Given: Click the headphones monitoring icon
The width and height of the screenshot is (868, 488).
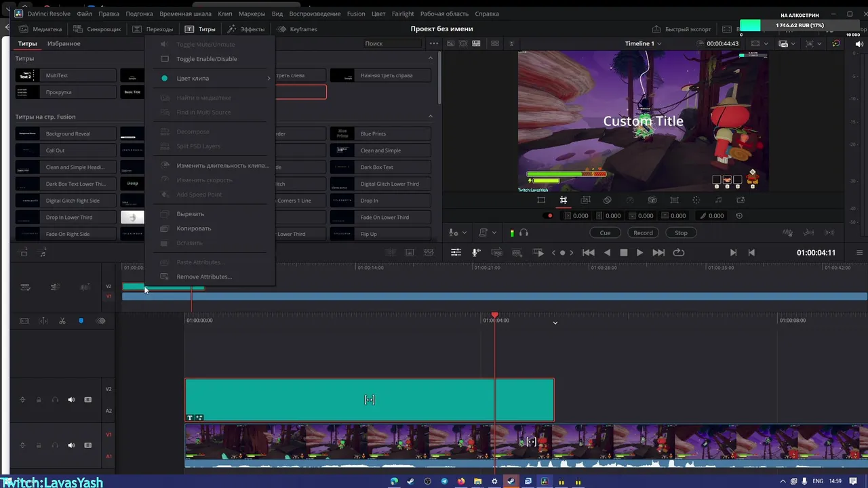Looking at the screenshot, I should (x=524, y=232).
